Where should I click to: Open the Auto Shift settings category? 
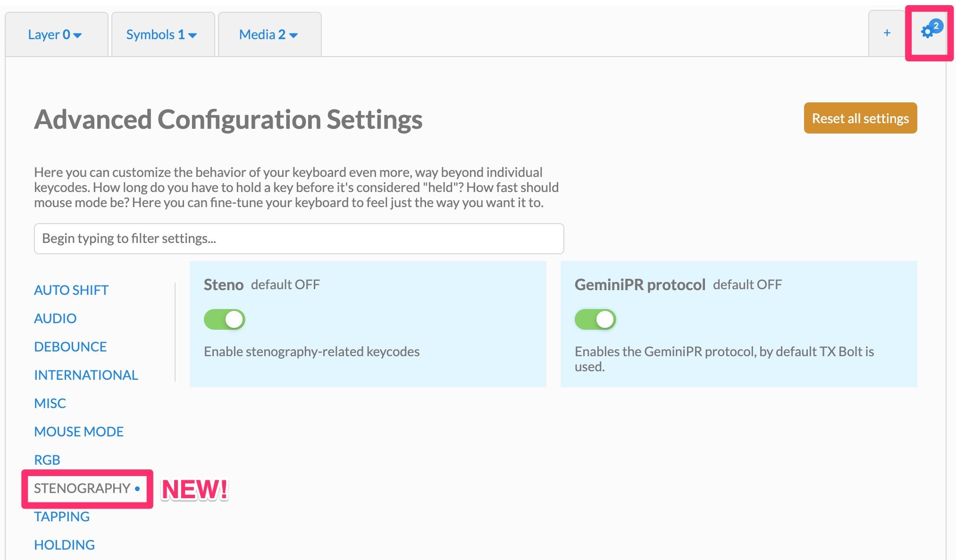point(71,290)
